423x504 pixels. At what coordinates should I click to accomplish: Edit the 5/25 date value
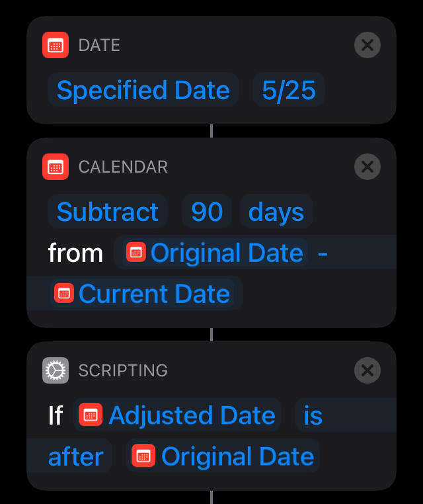pos(288,90)
